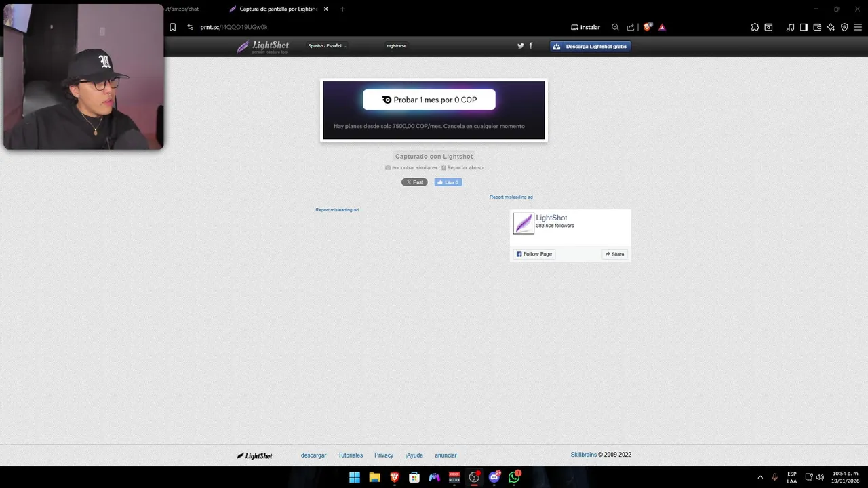Image resolution: width=868 pixels, height=488 pixels.
Task: Open a new browser tab
Action: point(342,9)
